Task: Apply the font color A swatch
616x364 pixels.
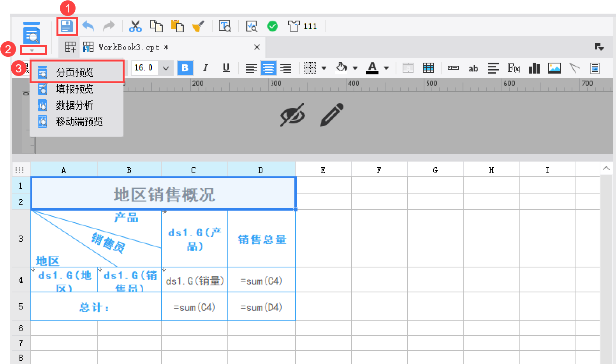Action: 372,68
